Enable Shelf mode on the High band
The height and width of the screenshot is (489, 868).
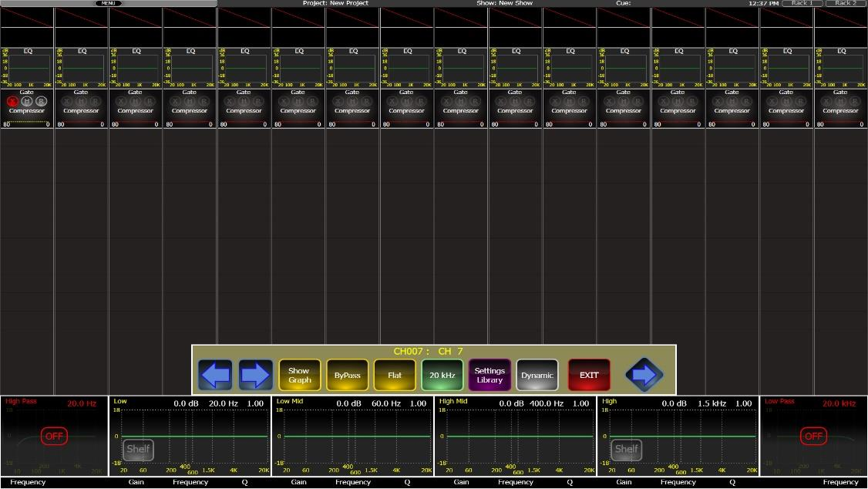[x=626, y=449]
